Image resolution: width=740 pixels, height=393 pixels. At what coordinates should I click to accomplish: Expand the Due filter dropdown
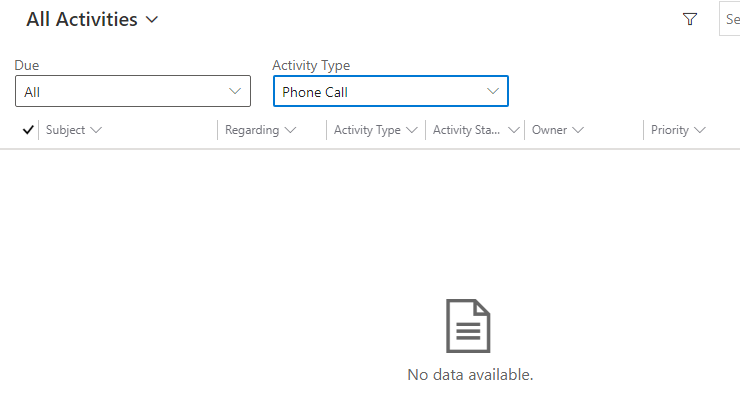coord(133,91)
